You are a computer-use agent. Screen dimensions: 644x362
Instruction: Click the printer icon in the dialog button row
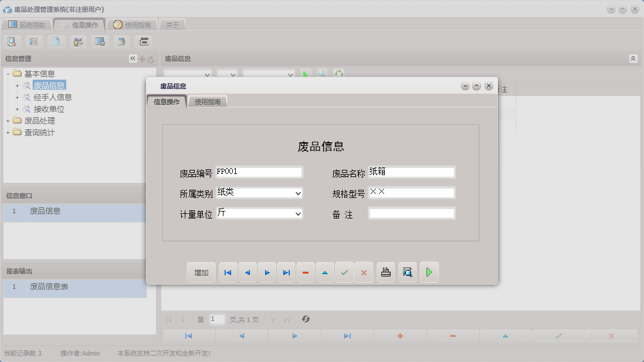coord(385,272)
